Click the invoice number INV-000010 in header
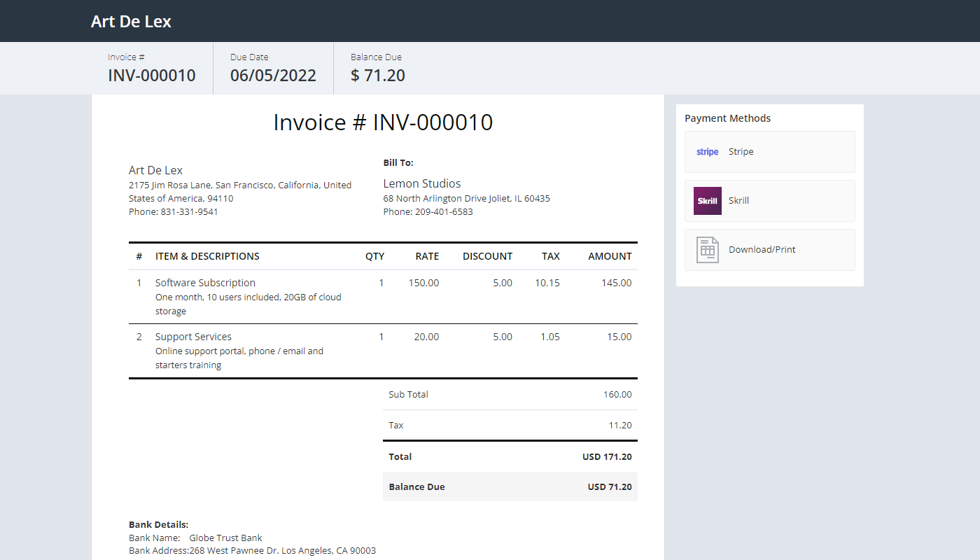Screen dimensions: 980x560 click(151, 75)
